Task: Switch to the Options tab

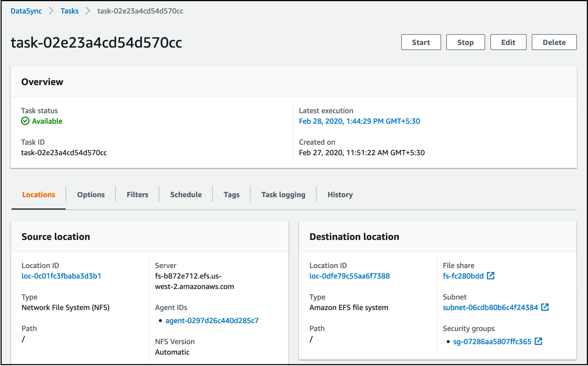Action: pos(91,194)
